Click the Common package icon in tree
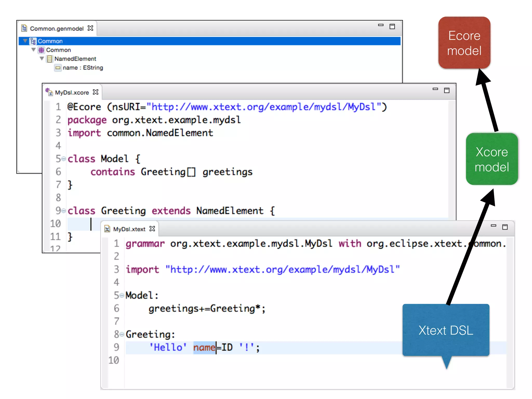532x399 pixels. (x=41, y=50)
